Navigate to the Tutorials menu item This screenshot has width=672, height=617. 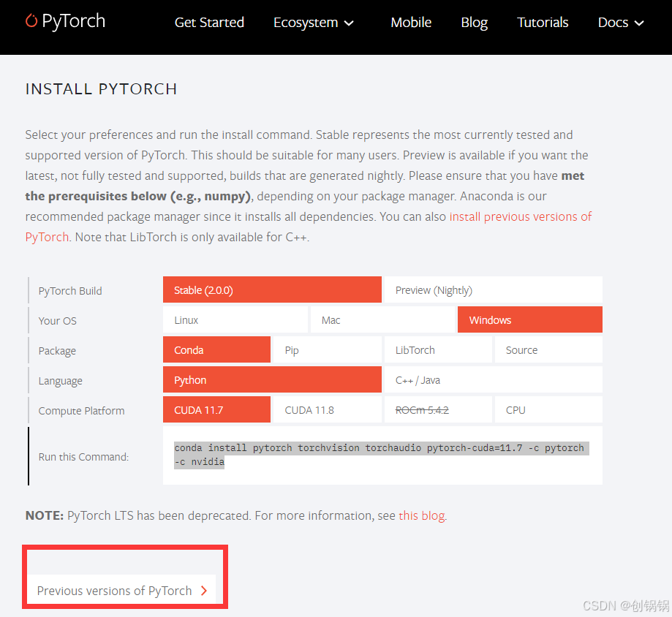[x=543, y=23]
